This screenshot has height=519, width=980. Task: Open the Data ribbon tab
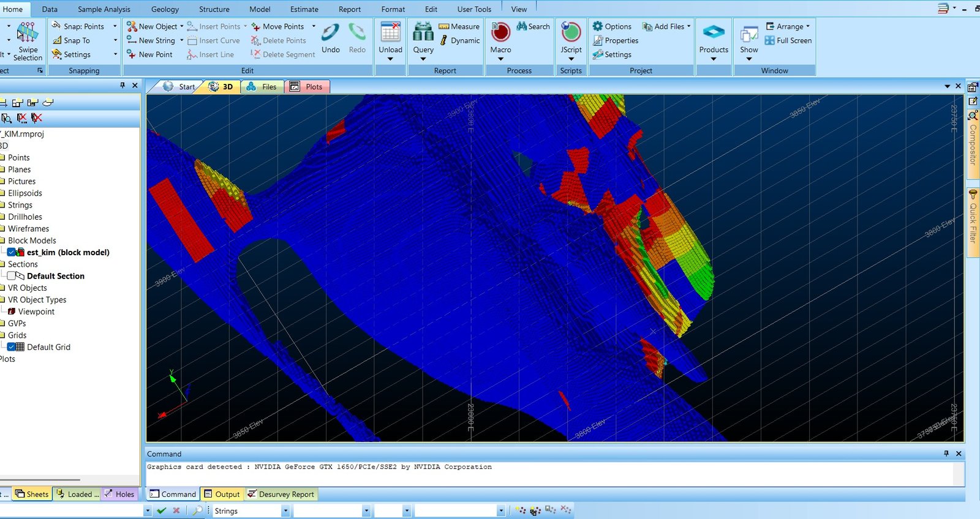(50, 9)
